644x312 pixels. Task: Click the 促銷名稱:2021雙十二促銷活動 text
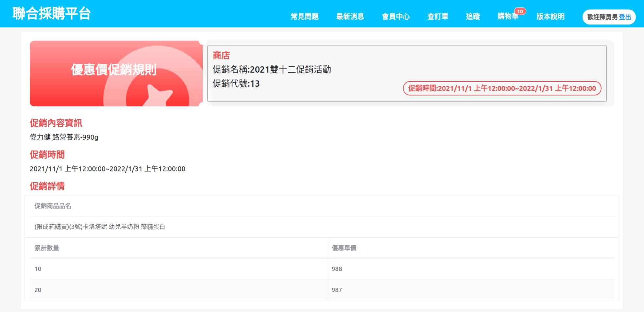pyautogui.click(x=272, y=69)
